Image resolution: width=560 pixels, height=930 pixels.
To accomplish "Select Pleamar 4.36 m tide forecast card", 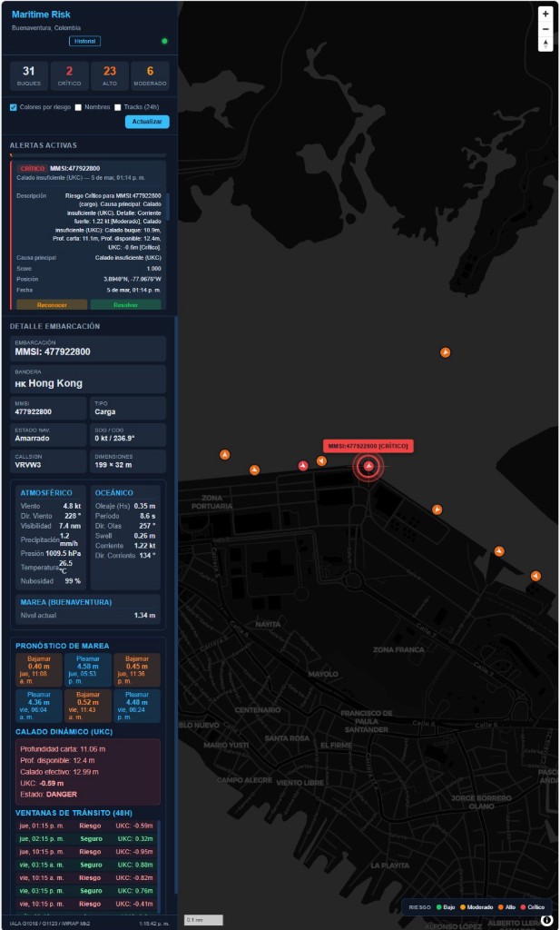I will pos(39,706).
